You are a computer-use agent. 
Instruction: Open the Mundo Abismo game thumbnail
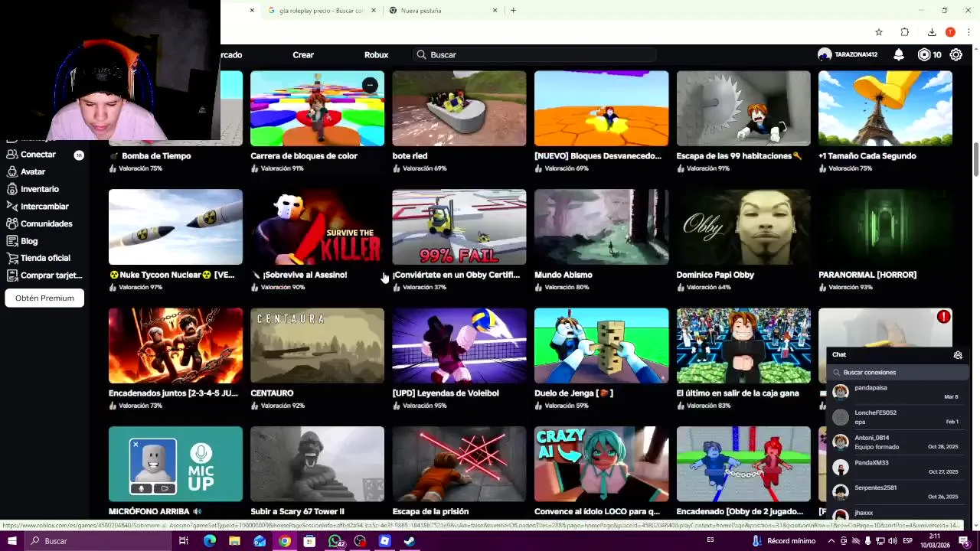point(601,227)
